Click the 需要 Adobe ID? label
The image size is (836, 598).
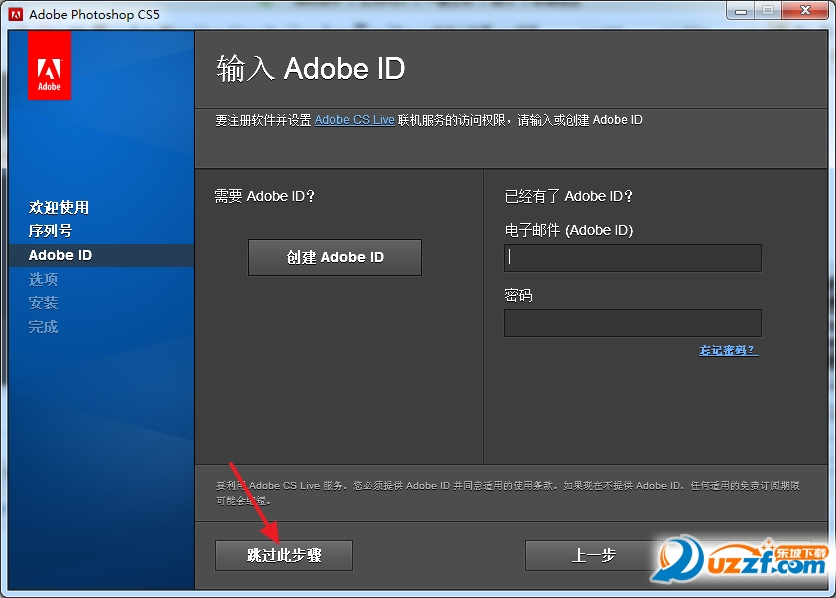(264, 196)
